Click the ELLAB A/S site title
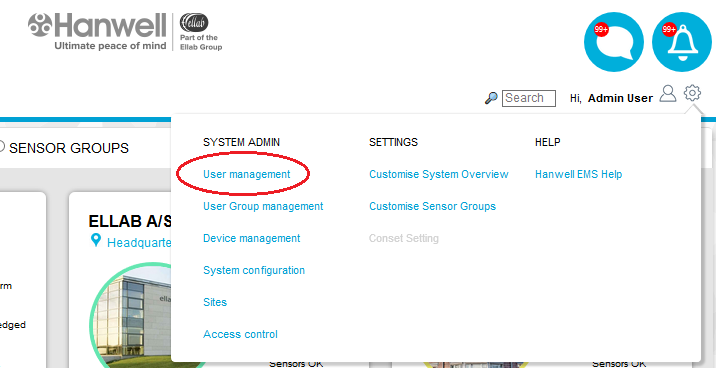This screenshot has width=716, height=369. (x=130, y=221)
